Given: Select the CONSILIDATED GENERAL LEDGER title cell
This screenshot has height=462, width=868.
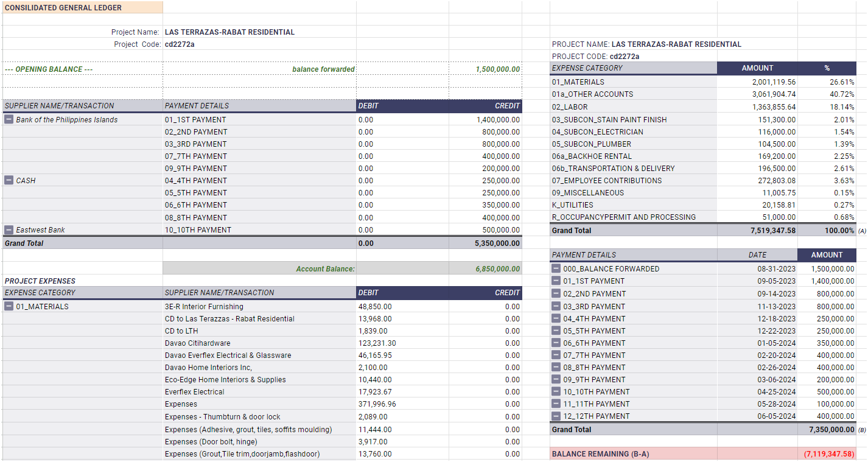Looking at the screenshot, I should tap(83, 7).
